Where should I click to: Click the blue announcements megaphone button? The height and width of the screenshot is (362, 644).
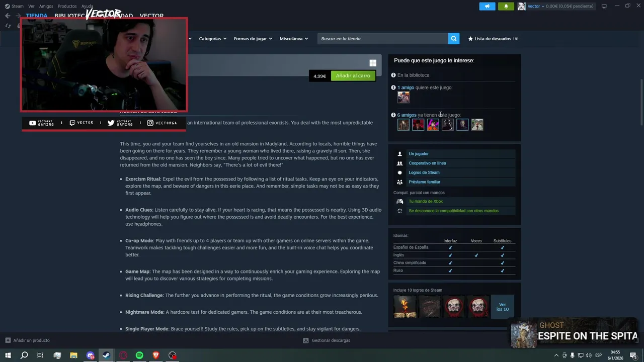point(487,6)
